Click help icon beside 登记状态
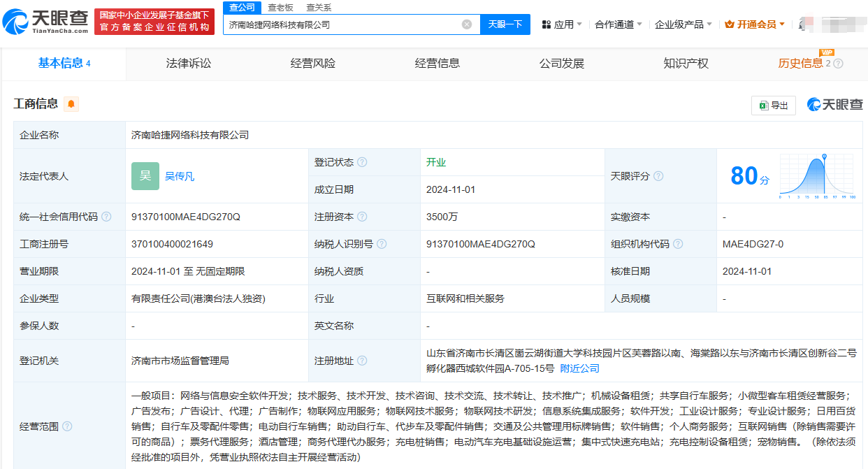This screenshot has width=868, height=469. [362, 162]
